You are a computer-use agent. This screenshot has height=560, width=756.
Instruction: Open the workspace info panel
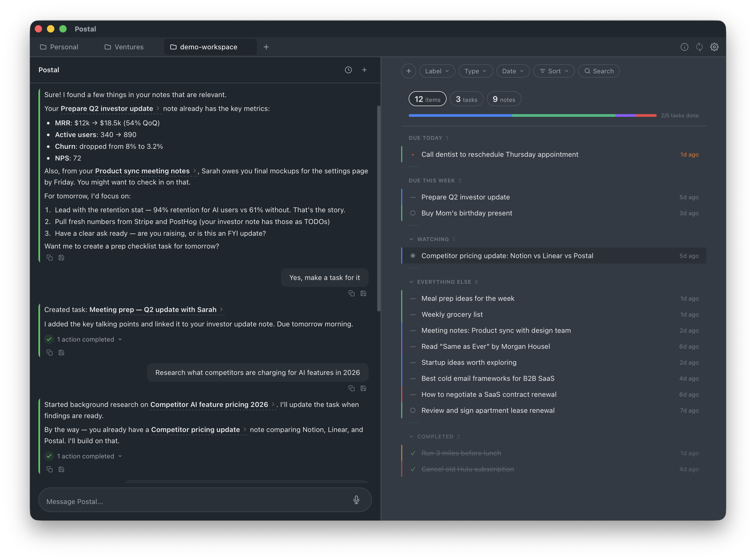685,47
